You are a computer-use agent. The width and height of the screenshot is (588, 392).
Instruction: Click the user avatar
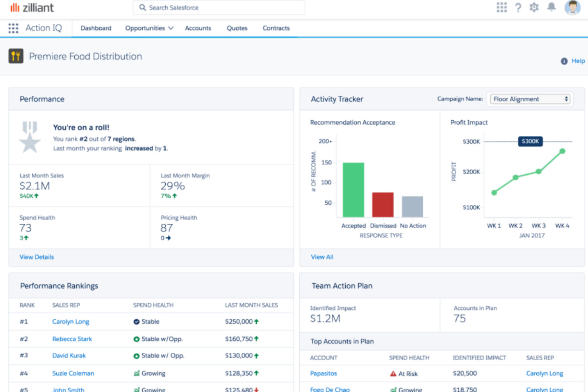tap(572, 7)
